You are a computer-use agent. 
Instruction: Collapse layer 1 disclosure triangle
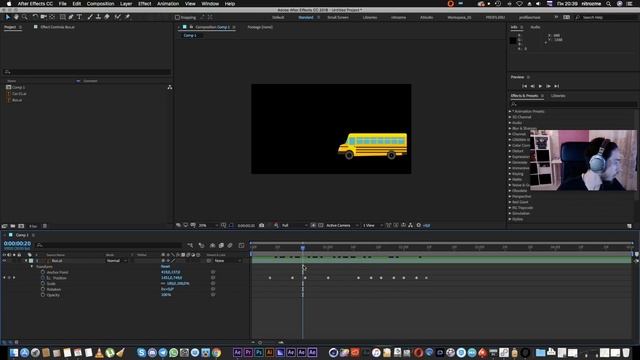26,261
